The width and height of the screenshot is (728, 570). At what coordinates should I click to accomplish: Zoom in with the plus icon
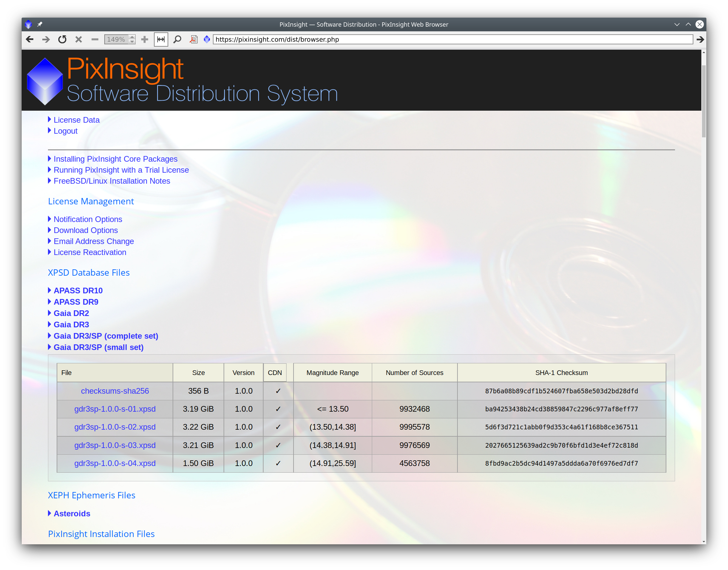pos(144,39)
